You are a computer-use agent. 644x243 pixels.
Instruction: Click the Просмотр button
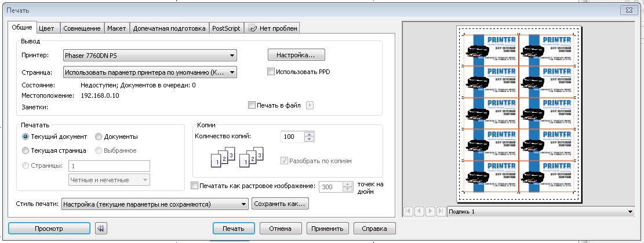click(x=49, y=229)
